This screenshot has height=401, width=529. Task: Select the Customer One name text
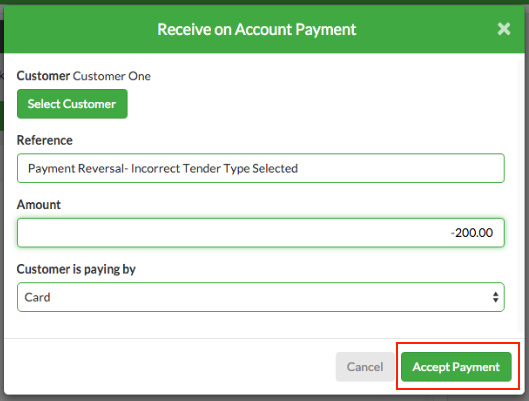click(112, 76)
